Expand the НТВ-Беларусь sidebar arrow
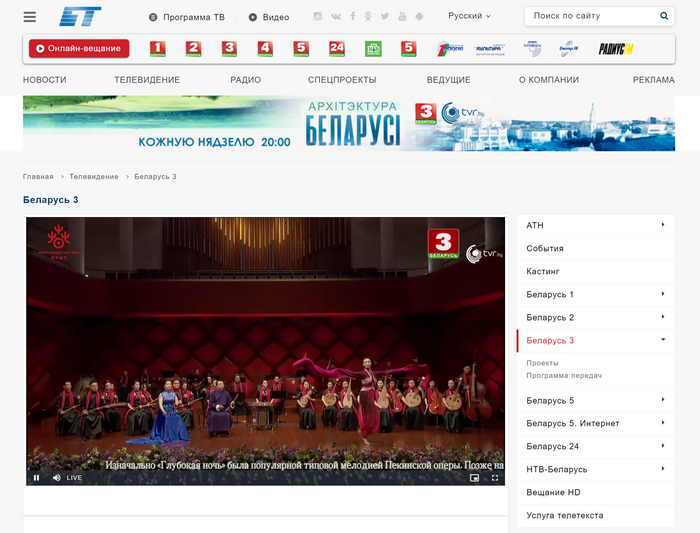The width and height of the screenshot is (700, 533). pyautogui.click(x=663, y=469)
